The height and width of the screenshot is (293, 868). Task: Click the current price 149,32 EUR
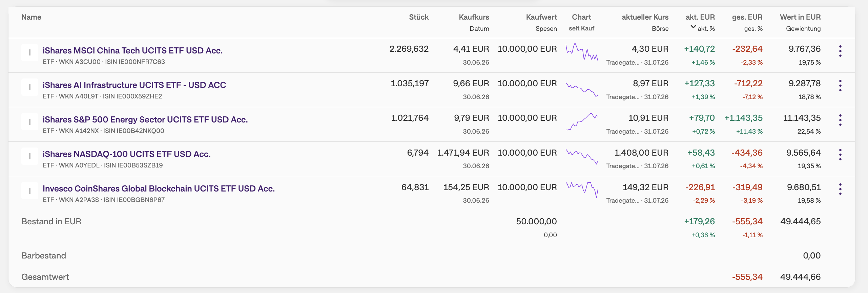coord(645,187)
